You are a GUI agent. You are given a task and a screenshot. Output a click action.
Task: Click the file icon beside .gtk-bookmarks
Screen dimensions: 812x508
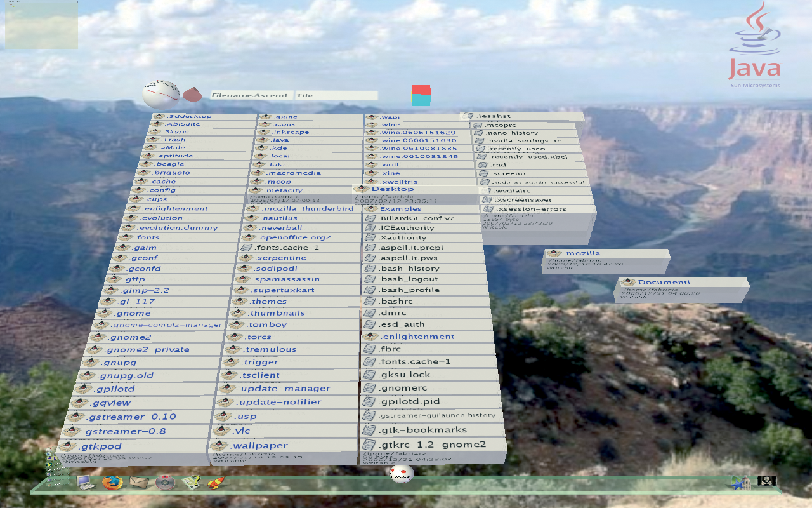[x=369, y=431]
